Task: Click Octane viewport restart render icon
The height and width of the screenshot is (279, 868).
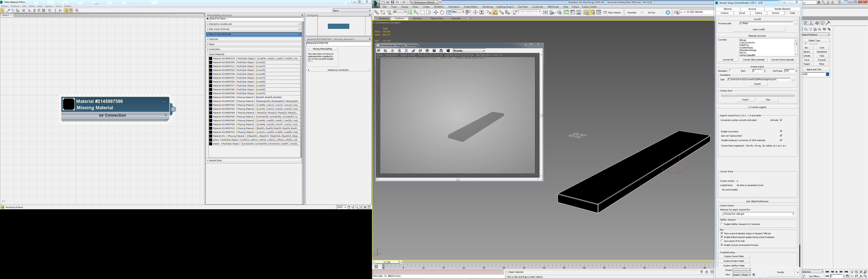Action: [x=392, y=51]
